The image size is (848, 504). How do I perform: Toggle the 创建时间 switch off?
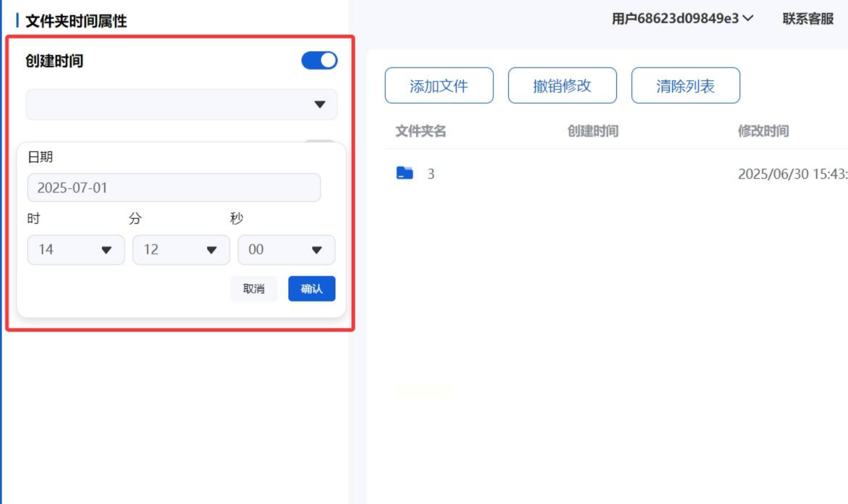[319, 61]
